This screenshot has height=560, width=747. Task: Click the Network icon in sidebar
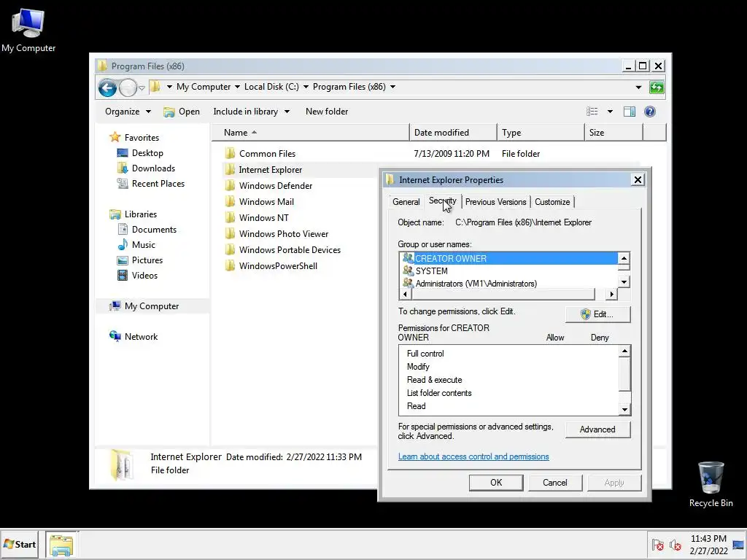click(115, 336)
